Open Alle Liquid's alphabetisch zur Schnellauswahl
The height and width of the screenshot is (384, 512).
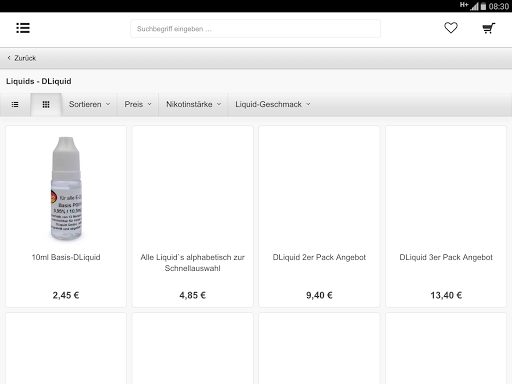coord(193,263)
